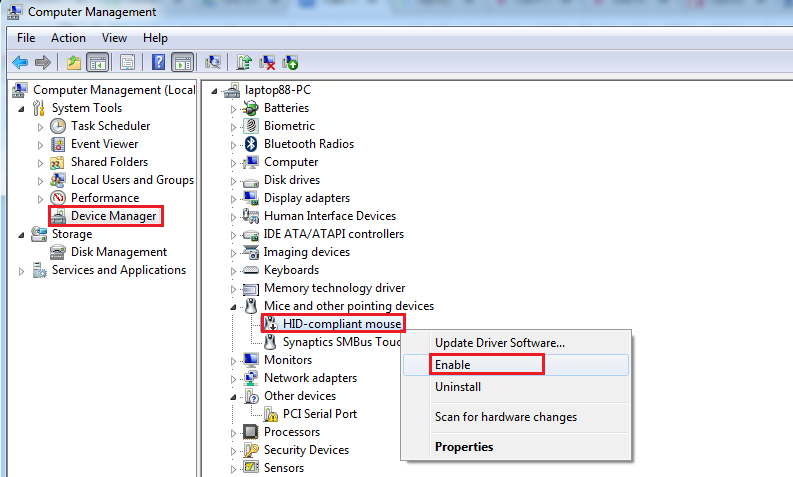
Task: Select the Disk drives category
Action: point(292,180)
